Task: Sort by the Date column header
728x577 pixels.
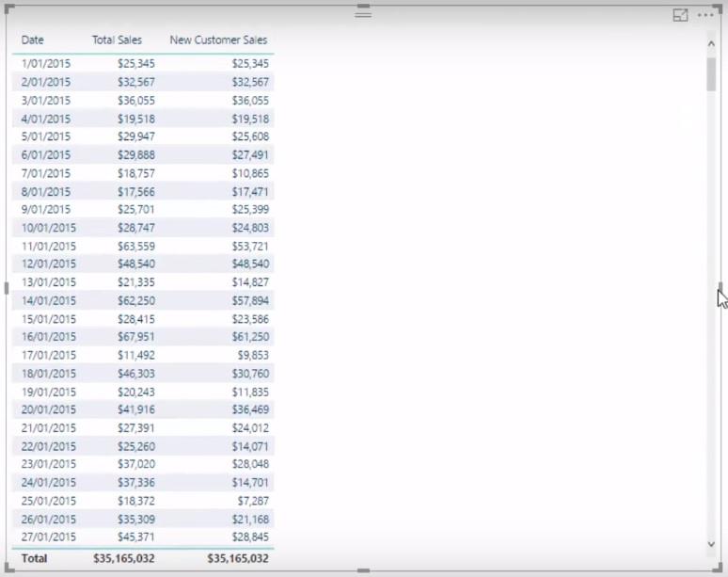Action: pos(33,40)
